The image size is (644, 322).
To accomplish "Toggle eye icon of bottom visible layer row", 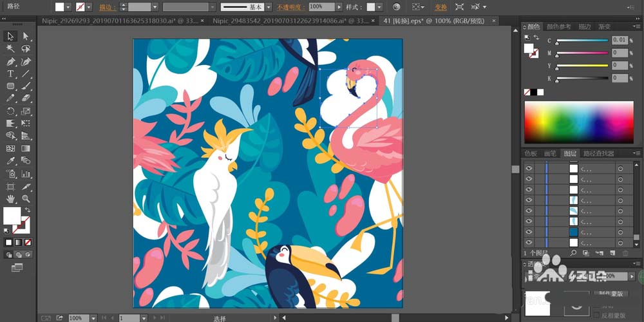I will click(x=529, y=242).
